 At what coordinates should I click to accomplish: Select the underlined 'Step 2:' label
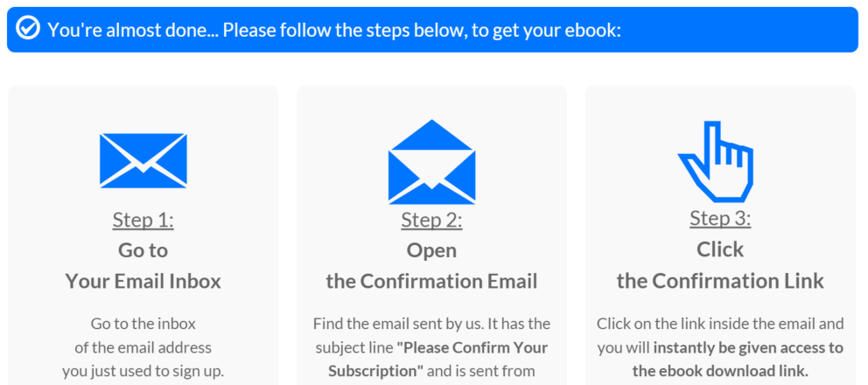click(431, 220)
